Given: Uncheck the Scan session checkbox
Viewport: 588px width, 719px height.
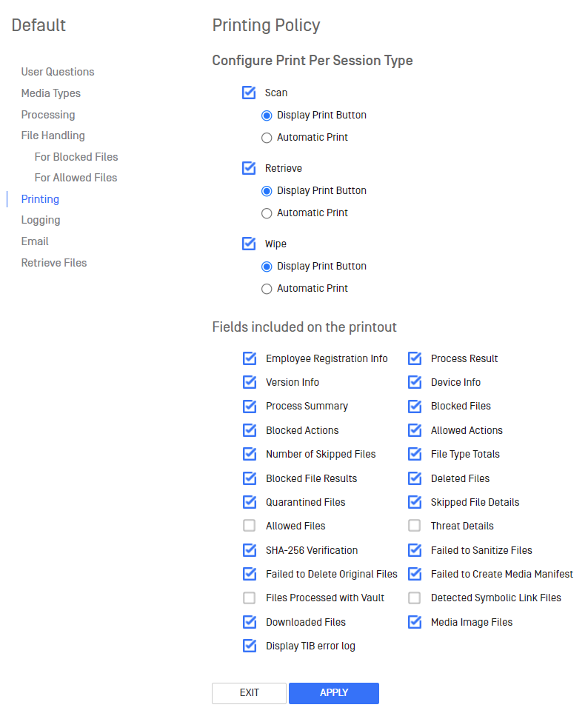Looking at the screenshot, I should click(249, 93).
